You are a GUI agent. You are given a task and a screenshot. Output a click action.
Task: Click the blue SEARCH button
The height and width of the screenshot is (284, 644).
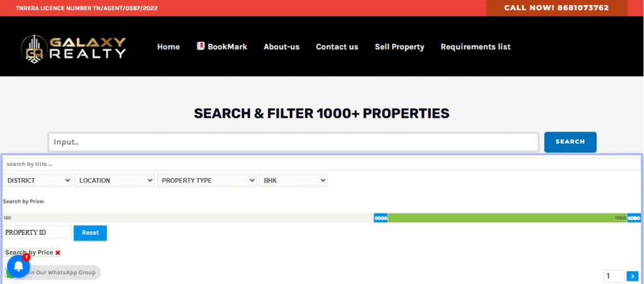coord(570,142)
